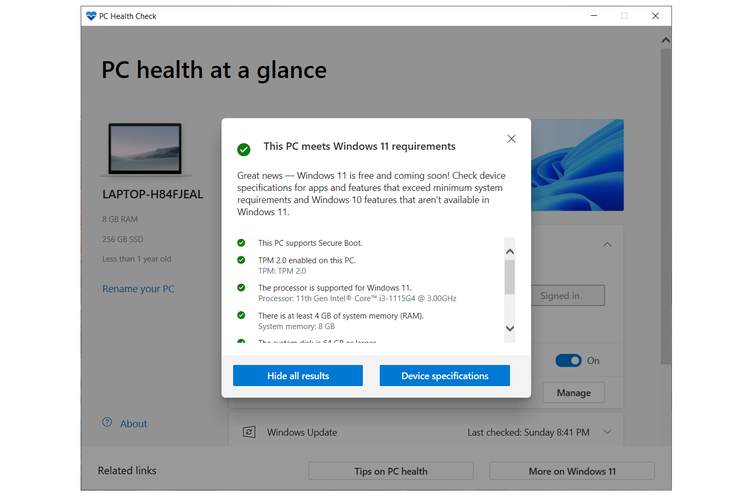
Task: Click main window vertical scrollbar thumb
Action: click(666, 206)
